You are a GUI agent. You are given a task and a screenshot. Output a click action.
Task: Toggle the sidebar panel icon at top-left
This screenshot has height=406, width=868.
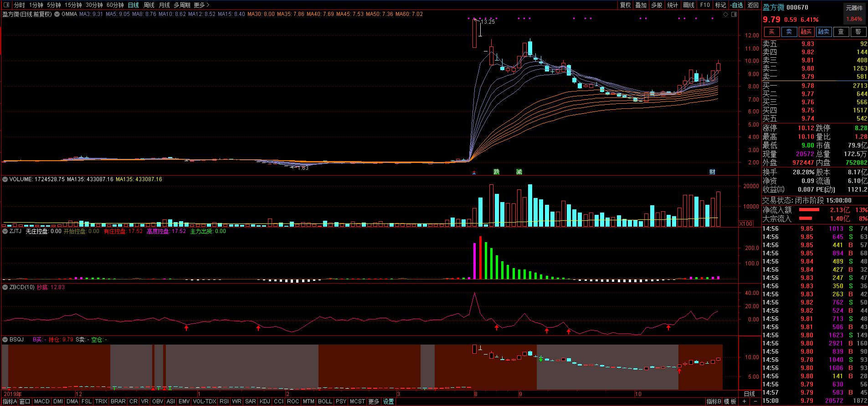pyautogui.click(x=6, y=5)
